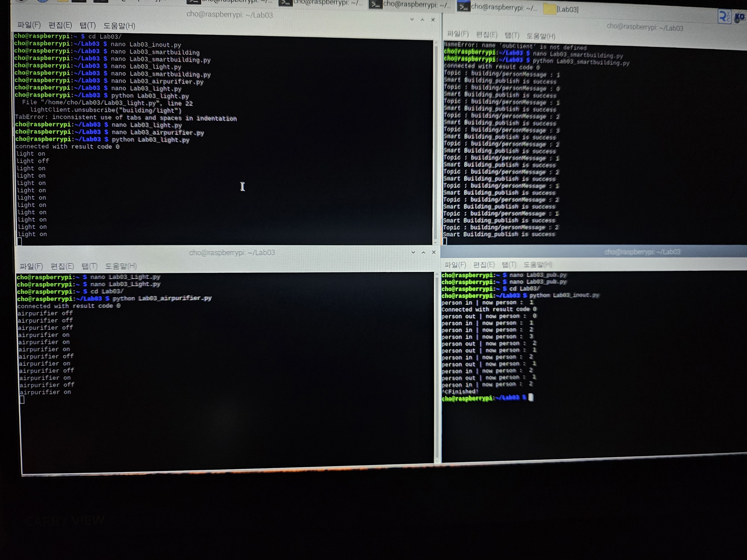The width and height of the screenshot is (747, 560).
Task: Open 편집(E) menu in smartbuilding terminal
Action: click(x=486, y=35)
